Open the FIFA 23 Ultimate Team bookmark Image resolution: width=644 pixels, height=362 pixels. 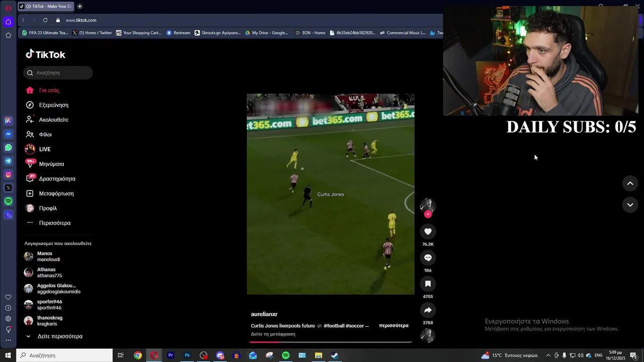(45, 33)
